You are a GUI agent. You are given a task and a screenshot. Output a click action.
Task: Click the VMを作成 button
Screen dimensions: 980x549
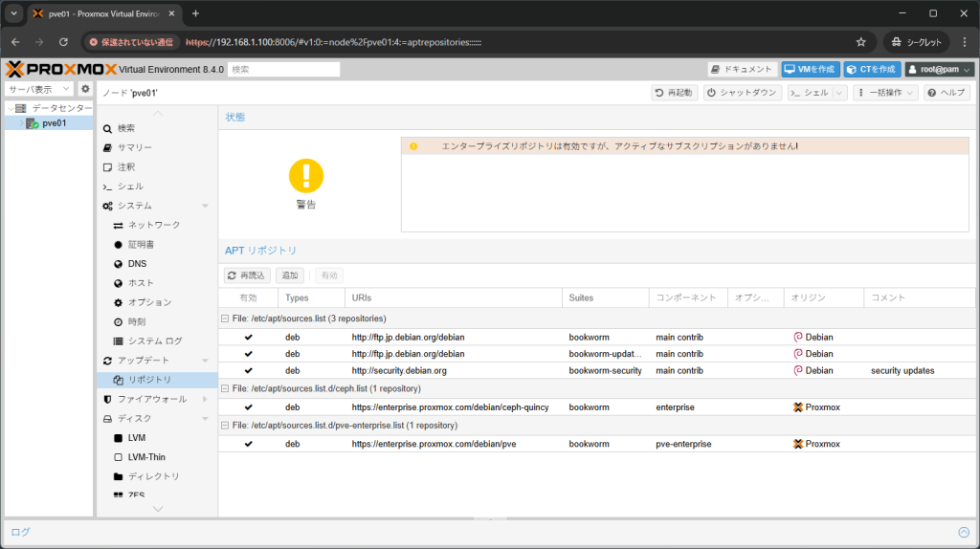pyautogui.click(x=810, y=69)
